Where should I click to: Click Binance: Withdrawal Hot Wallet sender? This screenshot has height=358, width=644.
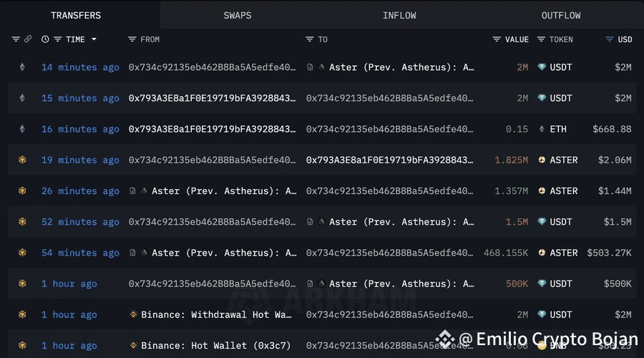point(216,314)
